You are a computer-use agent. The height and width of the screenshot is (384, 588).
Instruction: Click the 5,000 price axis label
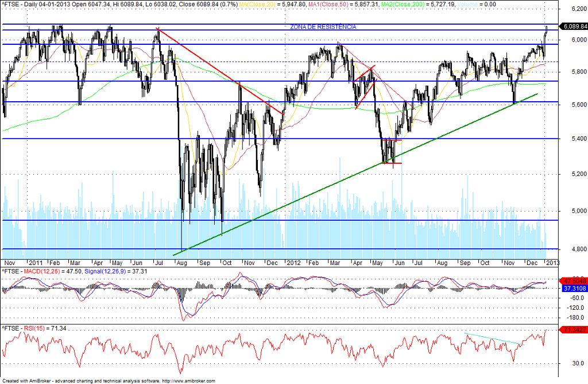[x=579, y=211]
